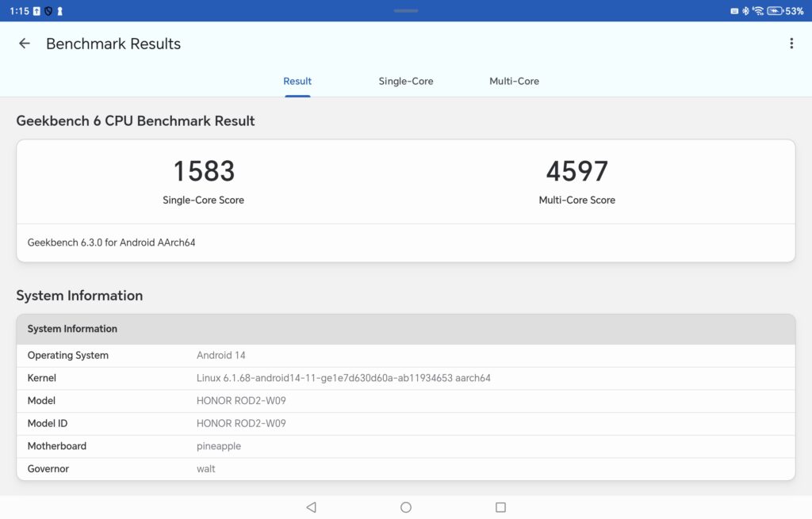Tap the Wi-Fi icon in status bar
812x519 pixels.
point(758,11)
